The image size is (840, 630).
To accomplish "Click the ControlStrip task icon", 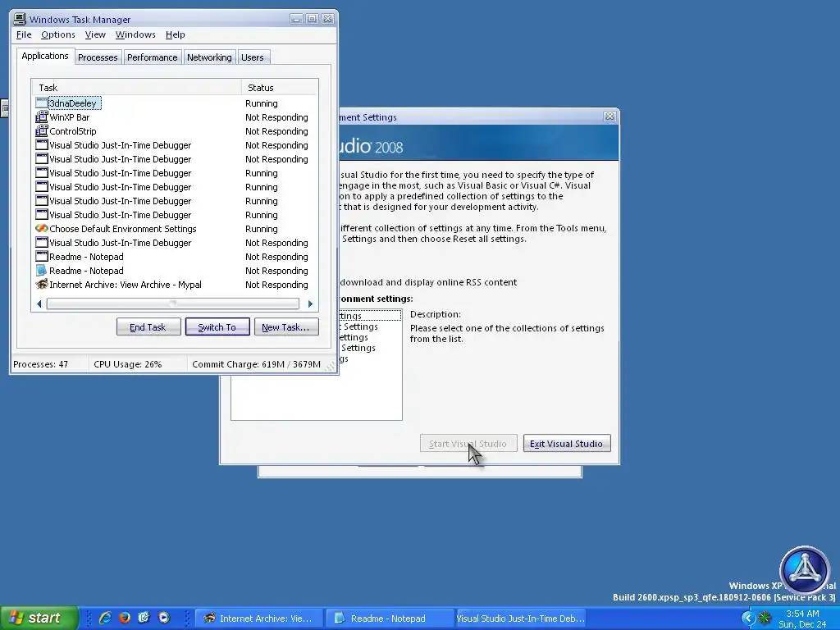I will click(x=41, y=130).
